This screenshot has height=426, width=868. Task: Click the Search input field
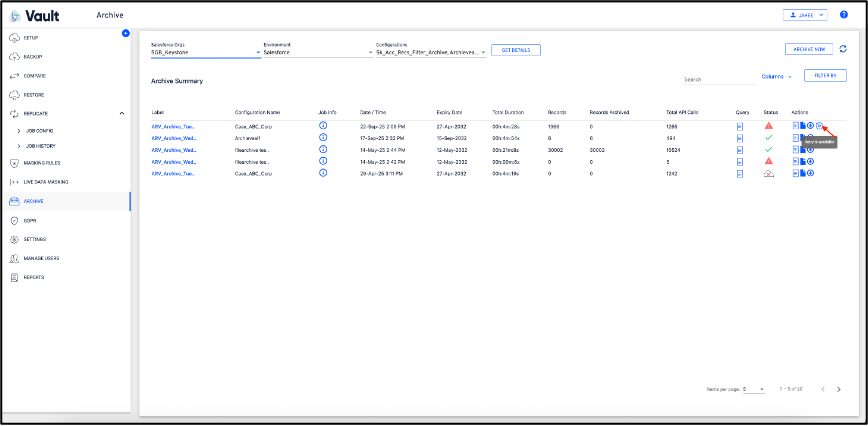click(717, 78)
